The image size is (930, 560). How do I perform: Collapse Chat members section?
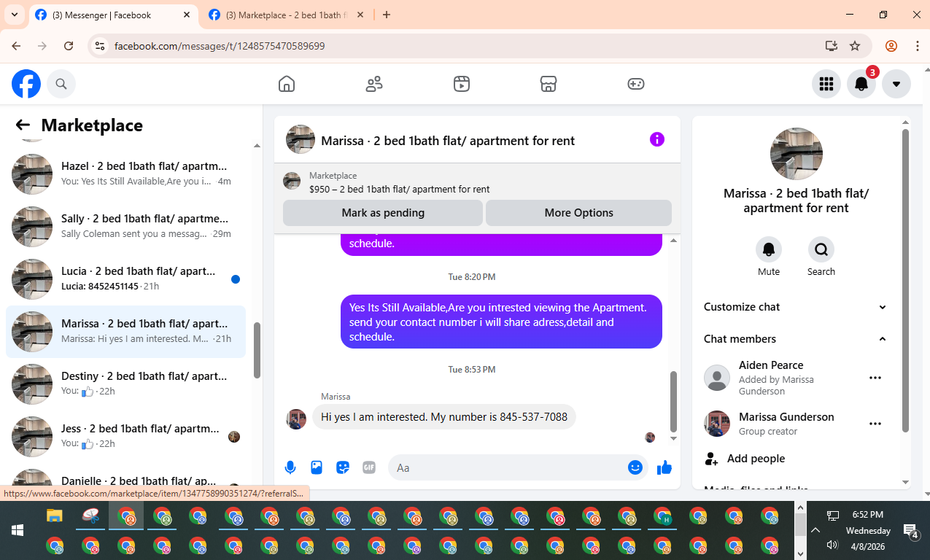tap(796, 339)
